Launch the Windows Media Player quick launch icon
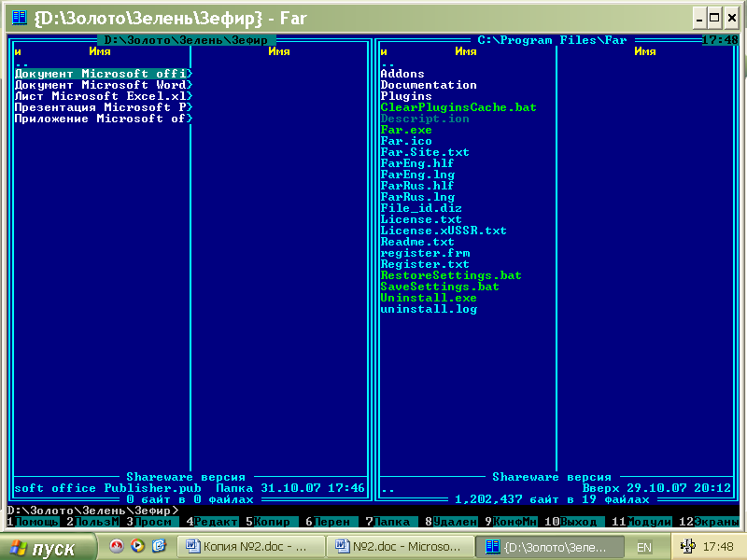Image resolution: width=747 pixels, height=560 pixels. click(x=137, y=546)
